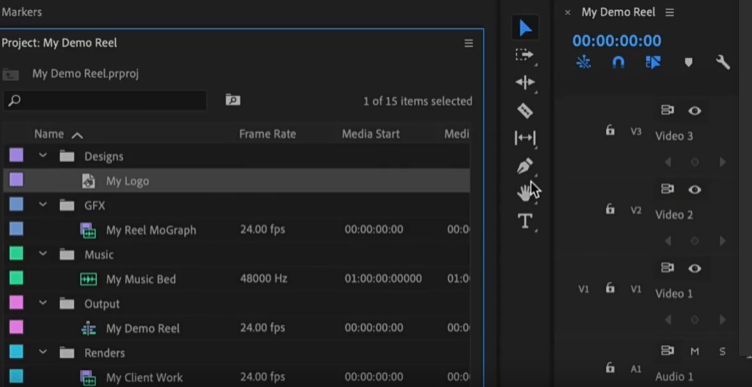Switch to the Markers tab

(22, 12)
